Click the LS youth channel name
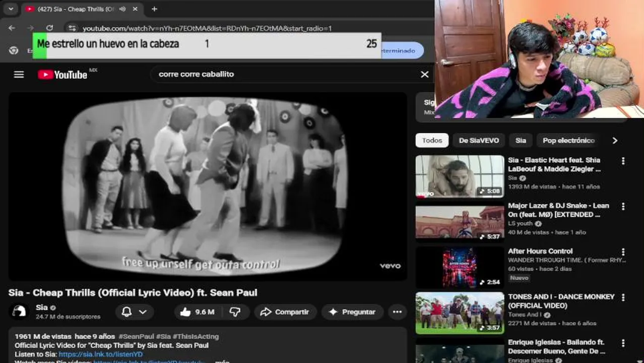The image size is (644, 363). pyautogui.click(x=520, y=223)
